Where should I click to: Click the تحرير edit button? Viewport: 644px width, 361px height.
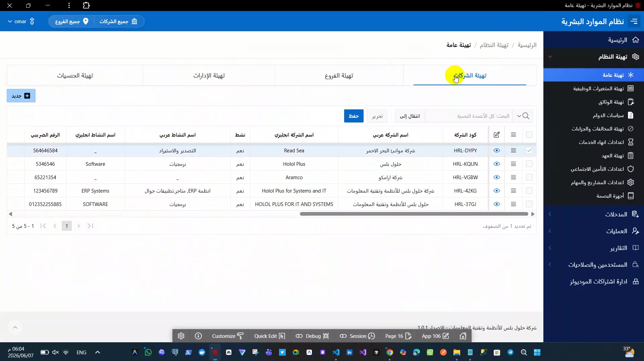pos(377,116)
